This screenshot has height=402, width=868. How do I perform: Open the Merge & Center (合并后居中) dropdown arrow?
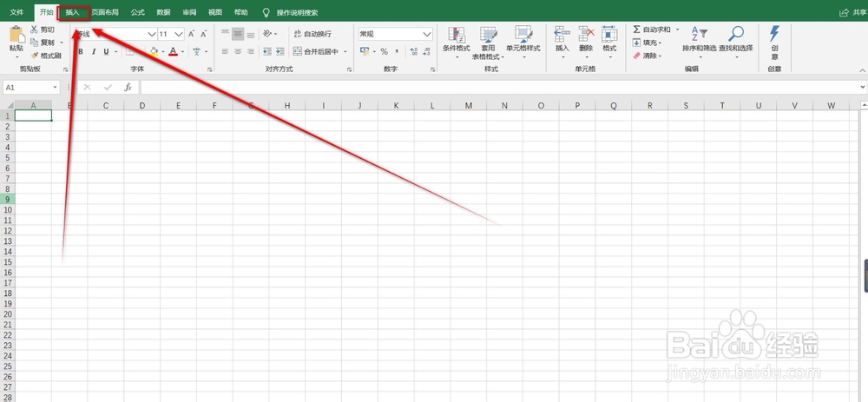tap(345, 51)
